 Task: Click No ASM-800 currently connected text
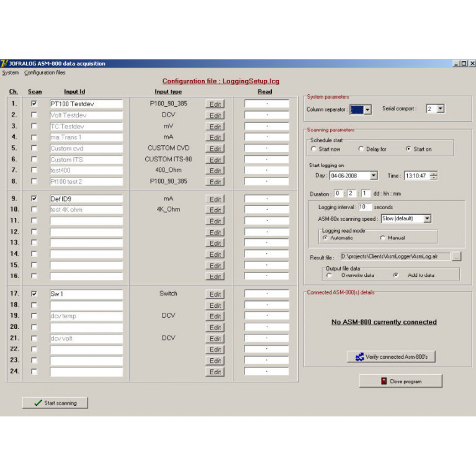point(384,322)
